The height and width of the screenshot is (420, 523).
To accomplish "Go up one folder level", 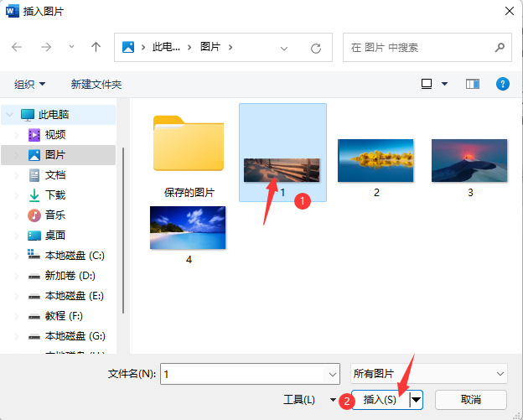I will 96,47.
